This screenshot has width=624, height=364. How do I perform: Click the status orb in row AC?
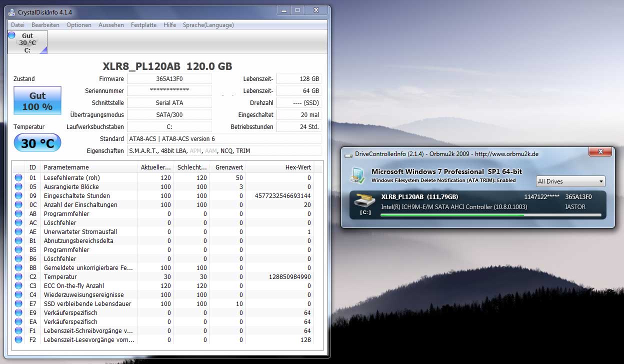pyautogui.click(x=18, y=222)
